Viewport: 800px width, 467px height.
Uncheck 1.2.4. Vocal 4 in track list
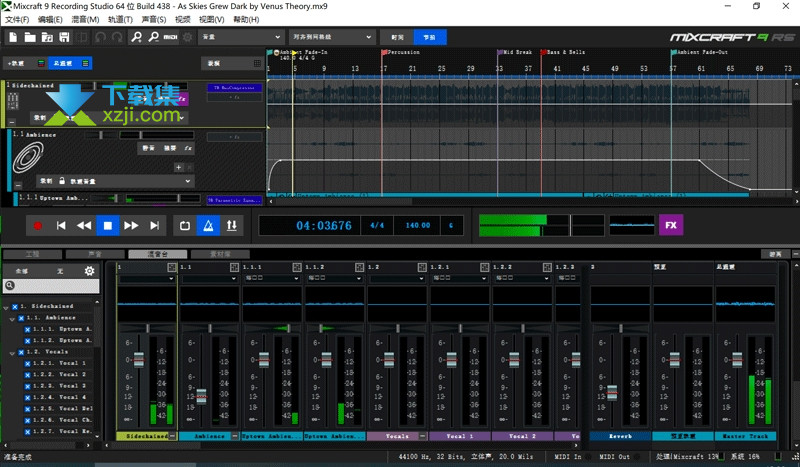click(x=28, y=398)
